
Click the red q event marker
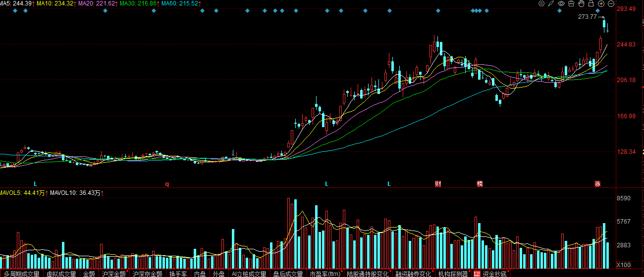click(167, 184)
